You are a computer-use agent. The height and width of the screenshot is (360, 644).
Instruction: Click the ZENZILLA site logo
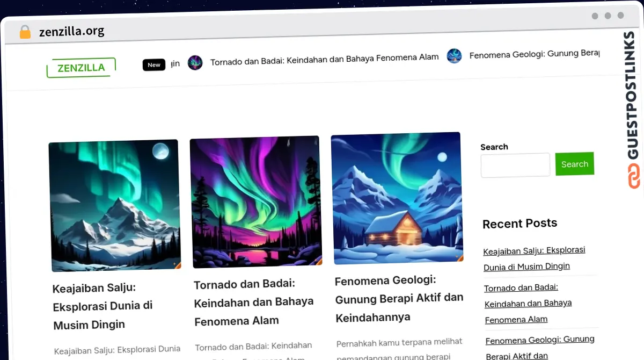(80, 67)
